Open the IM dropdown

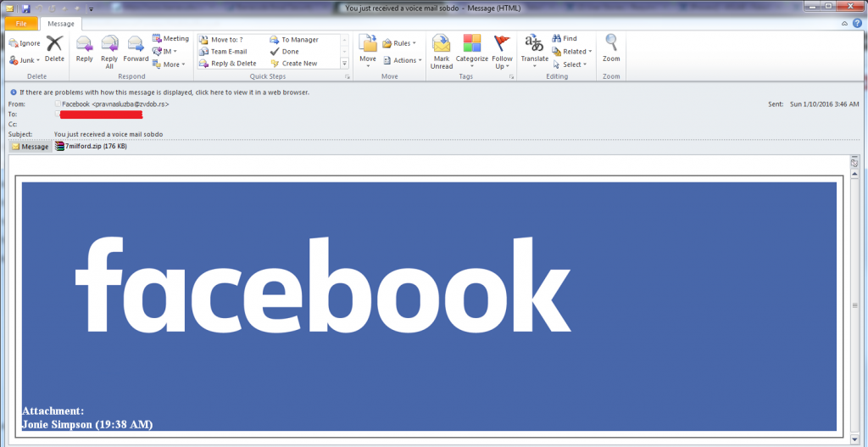pos(165,52)
